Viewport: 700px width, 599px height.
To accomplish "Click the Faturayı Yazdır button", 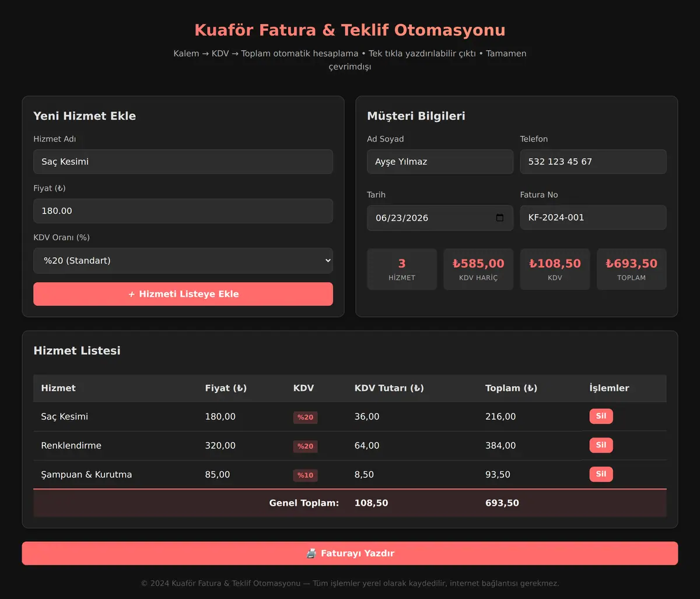I will (350, 554).
